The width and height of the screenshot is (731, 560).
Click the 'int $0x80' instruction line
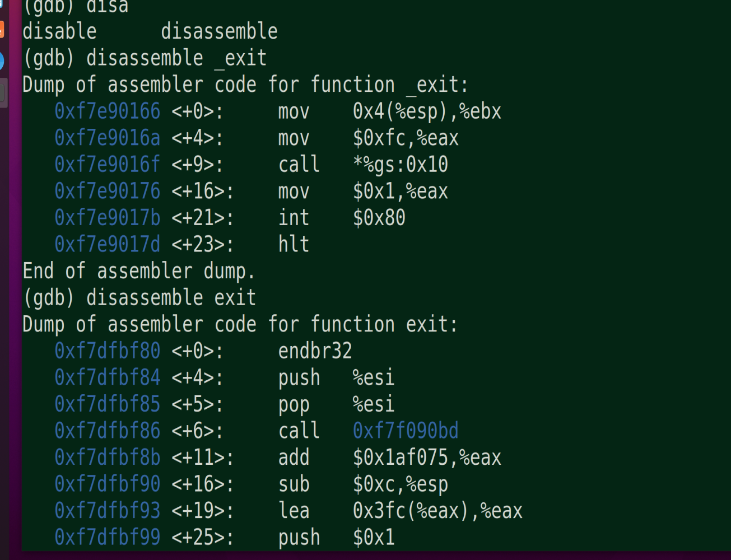342,217
